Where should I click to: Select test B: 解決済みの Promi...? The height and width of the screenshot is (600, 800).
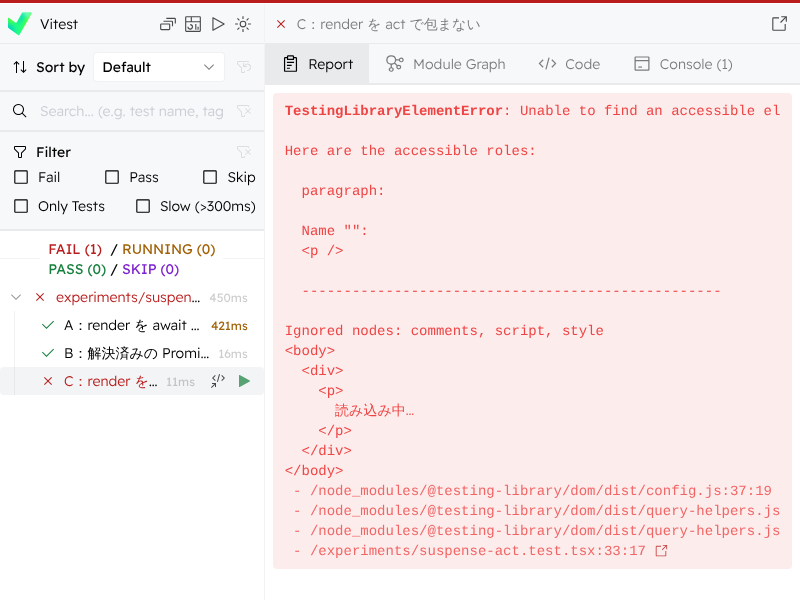pos(136,354)
